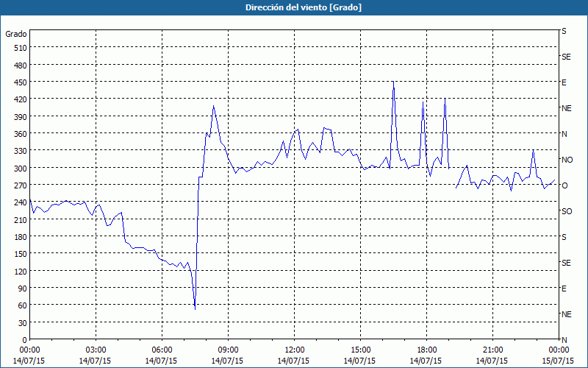Click the chart title "Dirección del viento [Grado]"

pyautogui.click(x=304, y=7)
